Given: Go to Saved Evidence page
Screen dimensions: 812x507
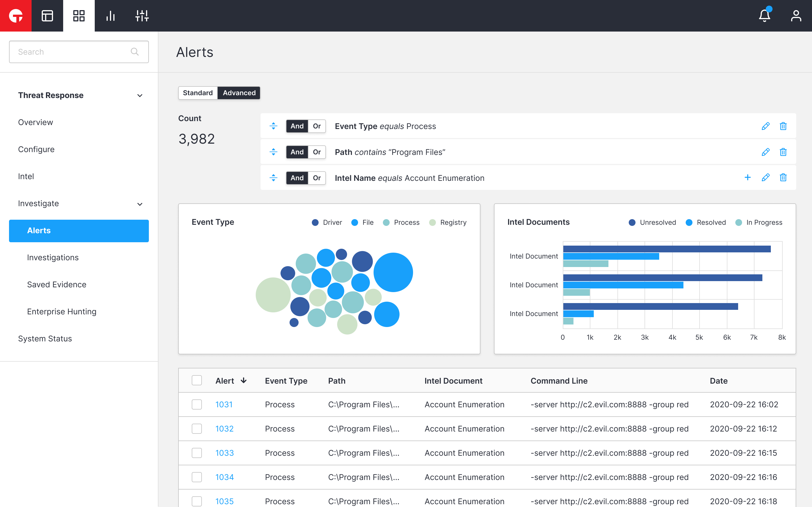Looking at the screenshot, I should (x=57, y=284).
